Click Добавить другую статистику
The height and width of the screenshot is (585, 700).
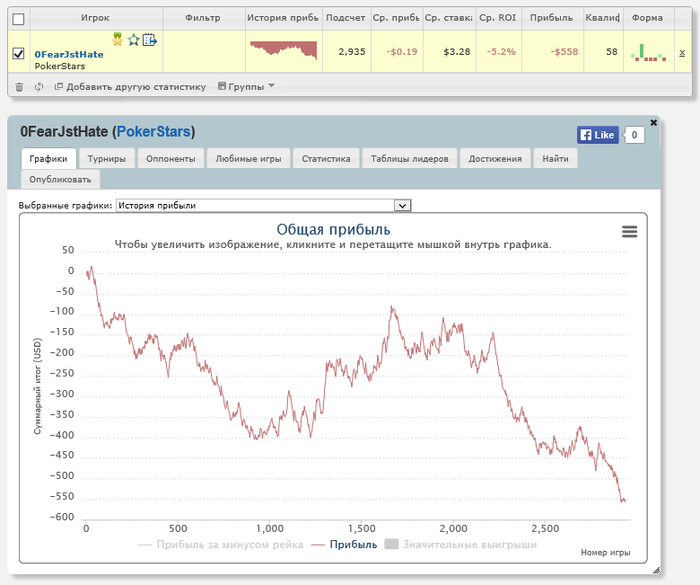pyautogui.click(x=130, y=87)
